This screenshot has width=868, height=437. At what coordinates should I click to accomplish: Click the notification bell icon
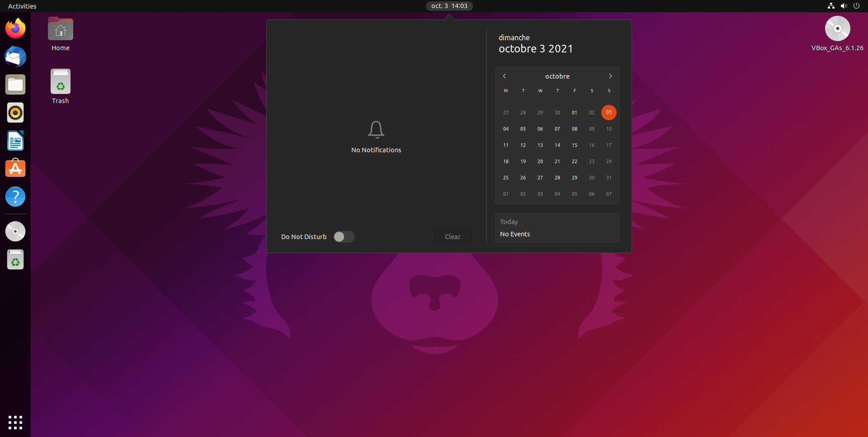tap(376, 130)
